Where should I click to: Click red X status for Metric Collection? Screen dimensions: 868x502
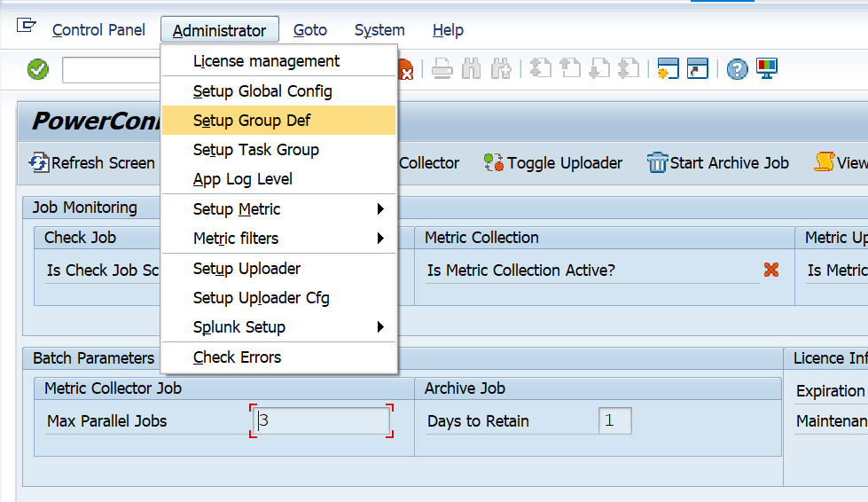pyautogui.click(x=771, y=270)
